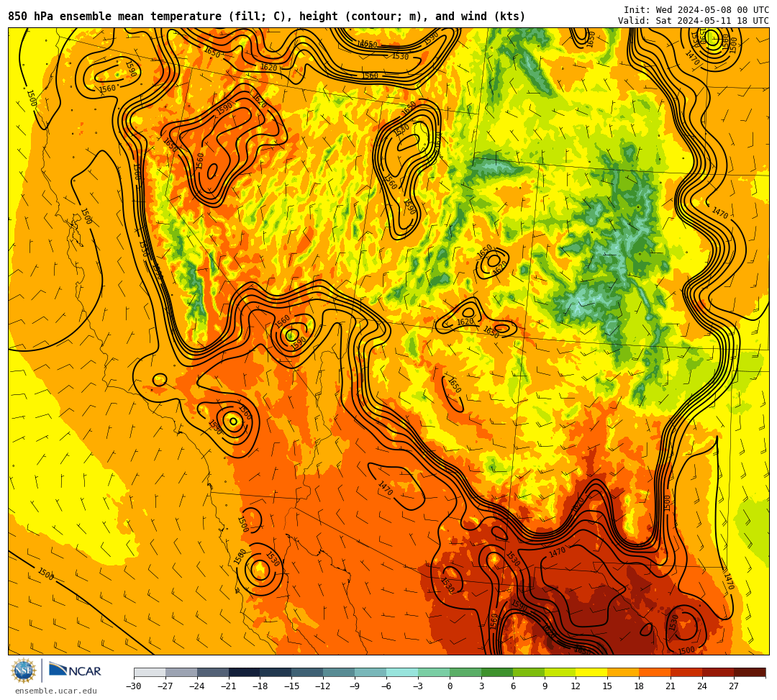Viewport: 777px width, 700px height.
Task: Click the positive '3' colorbar tick label
Action: tap(481, 686)
